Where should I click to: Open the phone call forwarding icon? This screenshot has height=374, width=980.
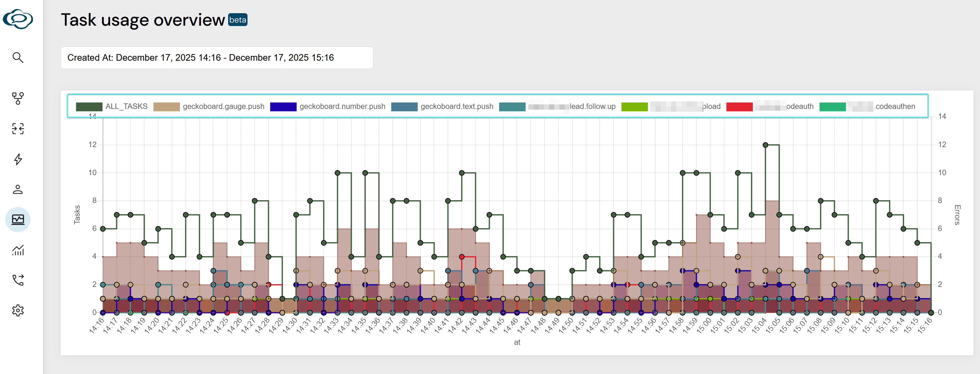tap(18, 280)
